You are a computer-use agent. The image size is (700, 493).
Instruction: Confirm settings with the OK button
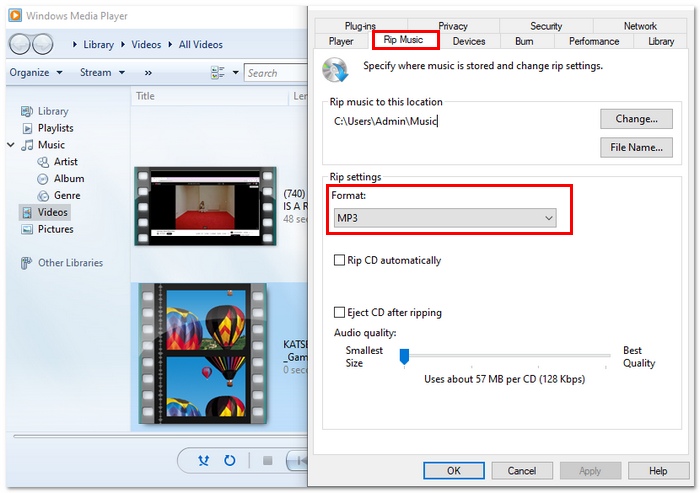(x=454, y=471)
